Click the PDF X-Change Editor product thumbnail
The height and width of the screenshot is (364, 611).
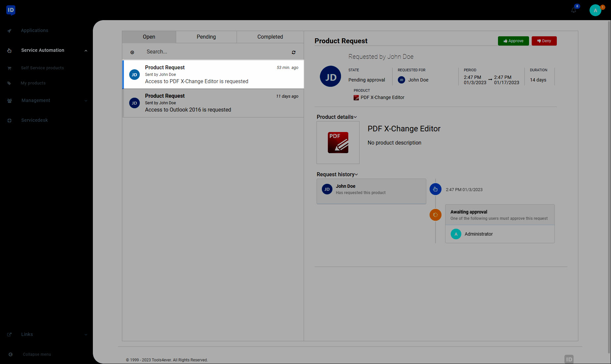click(x=338, y=143)
